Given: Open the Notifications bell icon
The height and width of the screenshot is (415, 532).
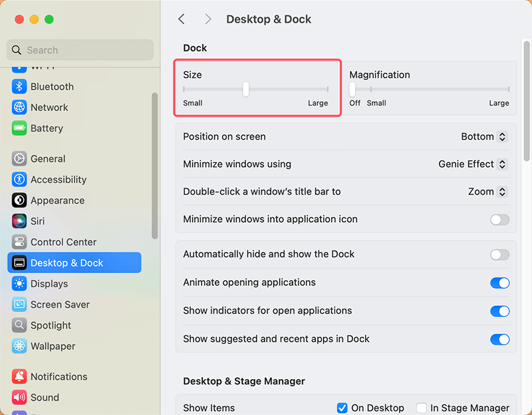Looking at the screenshot, I should [x=19, y=376].
